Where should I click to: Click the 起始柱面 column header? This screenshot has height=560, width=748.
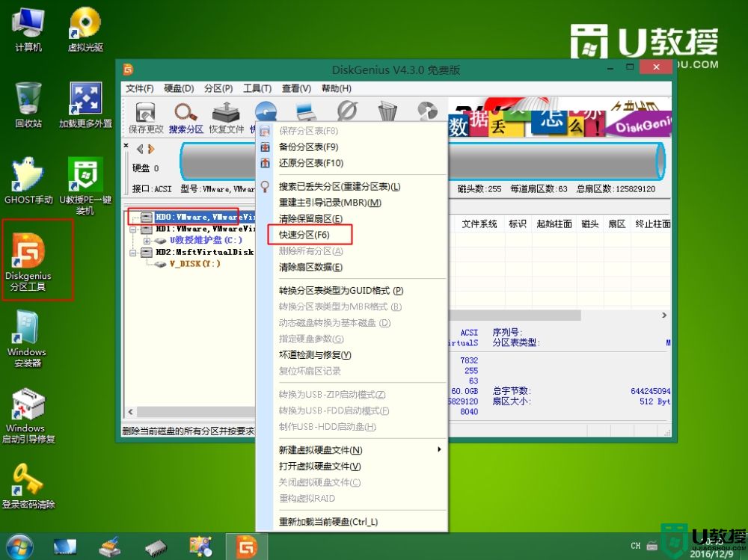[x=554, y=224]
